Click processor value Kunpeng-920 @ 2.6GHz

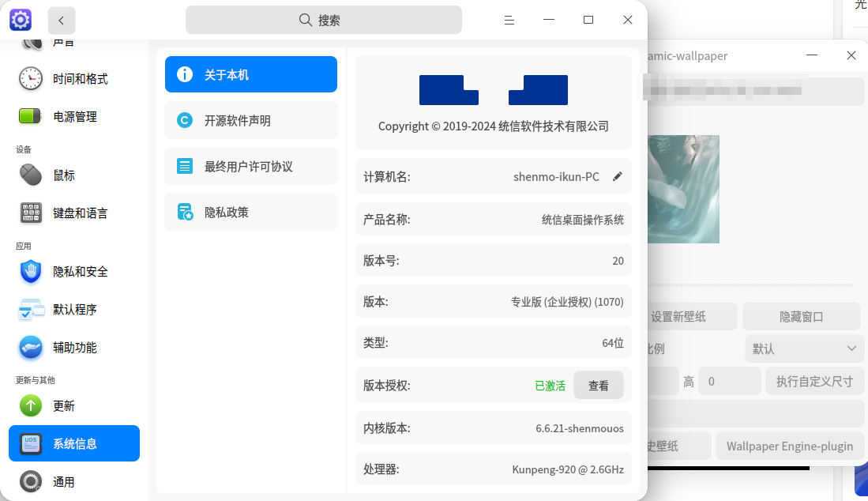coord(568,469)
